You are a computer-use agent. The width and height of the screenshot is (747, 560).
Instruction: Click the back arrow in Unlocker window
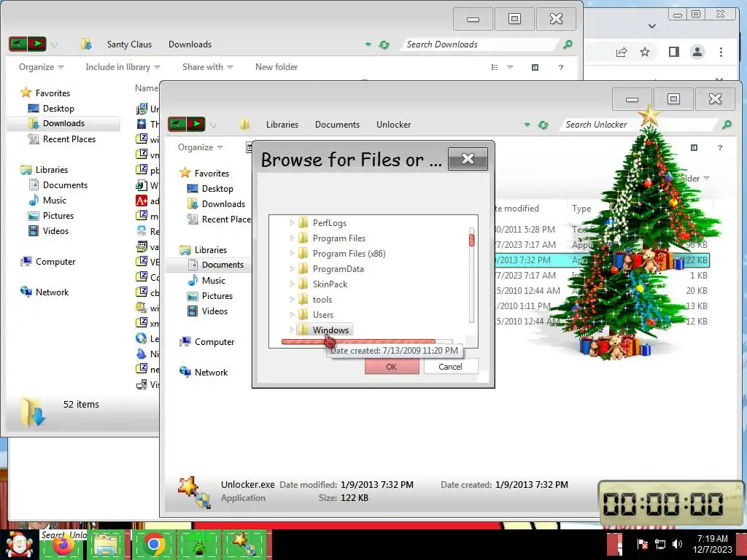click(x=177, y=124)
